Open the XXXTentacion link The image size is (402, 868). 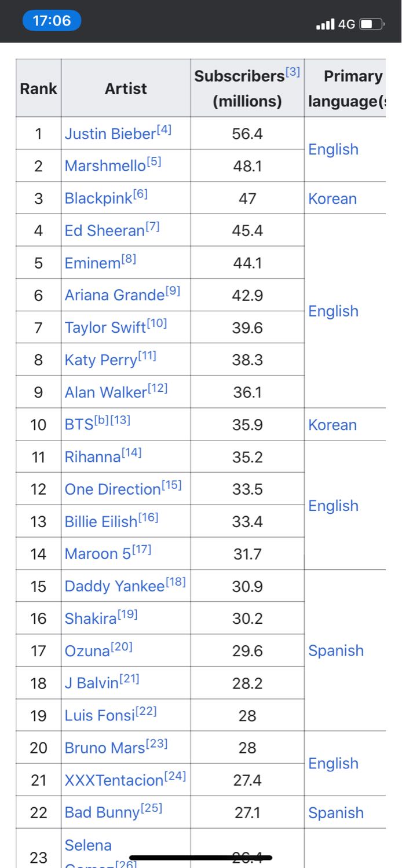pyautogui.click(x=114, y=781)
